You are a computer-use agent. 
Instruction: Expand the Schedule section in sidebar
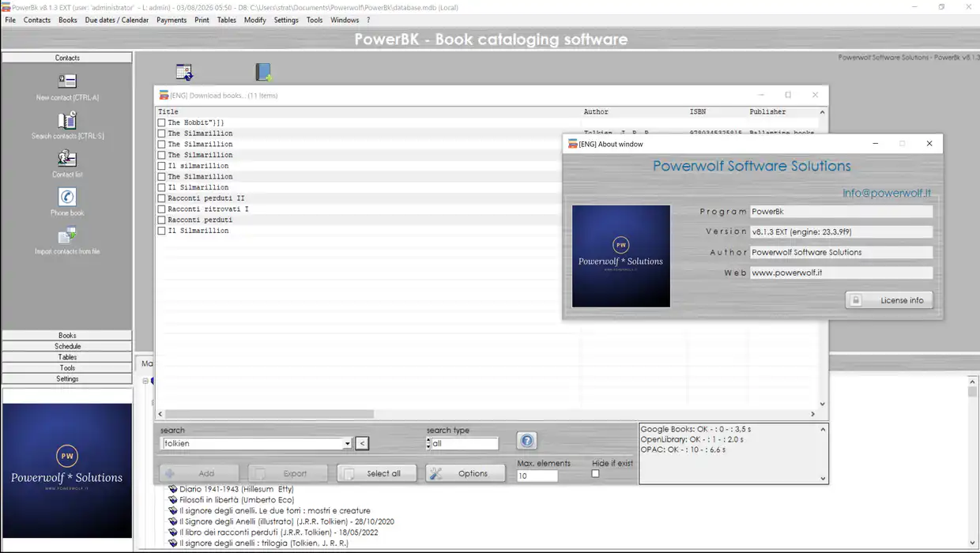tap(67, 346)
